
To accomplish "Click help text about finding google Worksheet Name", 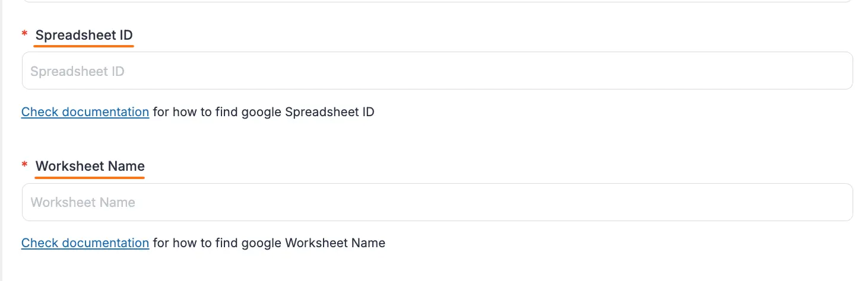I will coord(268,242).
